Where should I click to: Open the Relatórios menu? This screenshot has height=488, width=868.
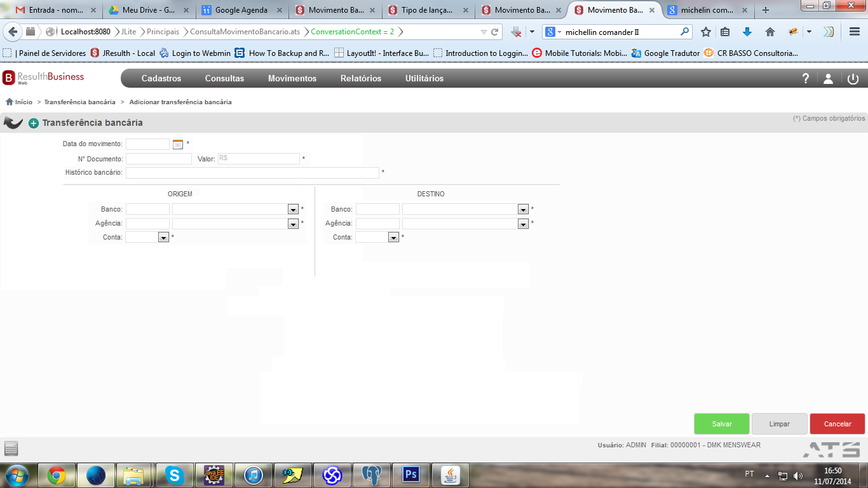coord(361,78)
